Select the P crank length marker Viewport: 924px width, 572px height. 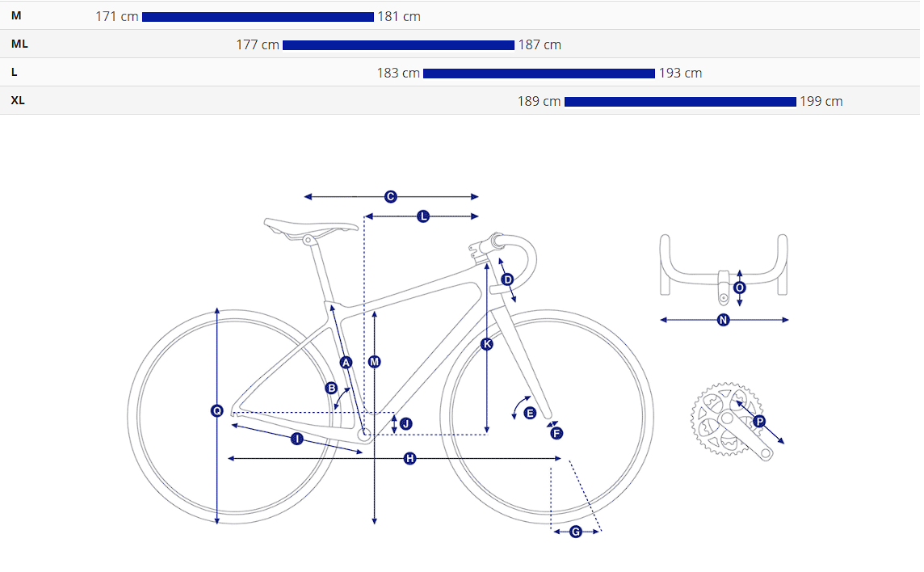[x=758, y=421]
